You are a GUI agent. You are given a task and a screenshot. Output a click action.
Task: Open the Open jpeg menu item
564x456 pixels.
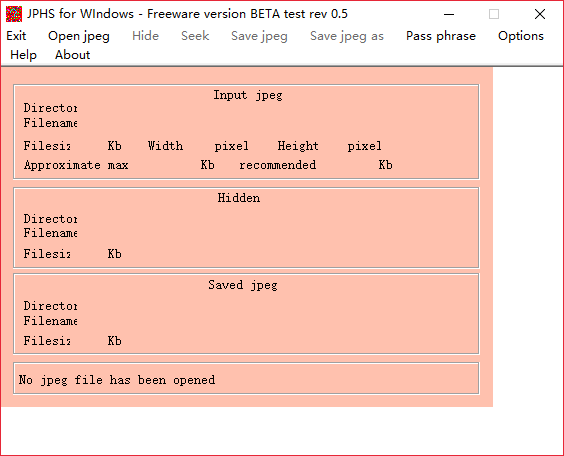(79, 36)
